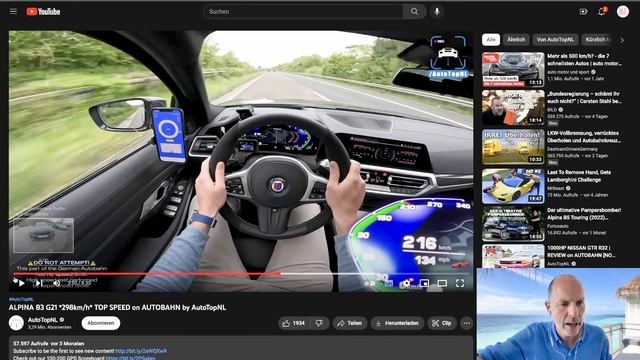Viewport: 640px width, 360px height.
Task: Open the AutoTopNL channel name
Action: pyautogui.click(x=43, y=320)
